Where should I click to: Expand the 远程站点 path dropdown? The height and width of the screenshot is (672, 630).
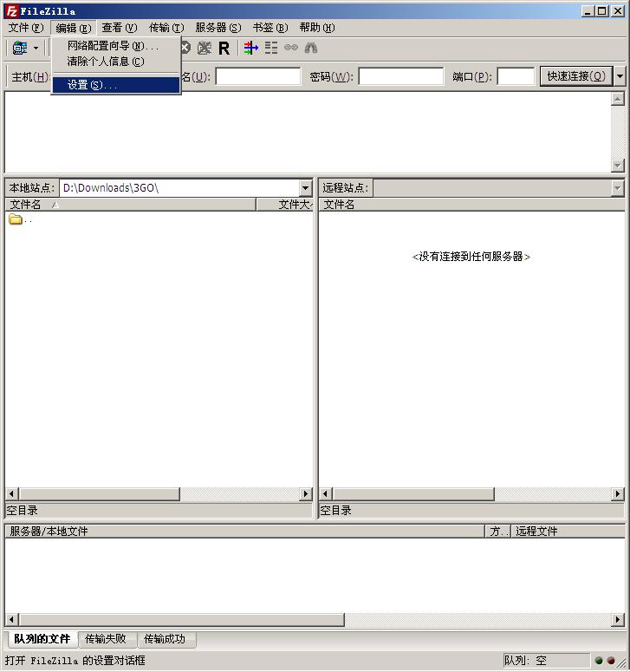coord(617,187)
